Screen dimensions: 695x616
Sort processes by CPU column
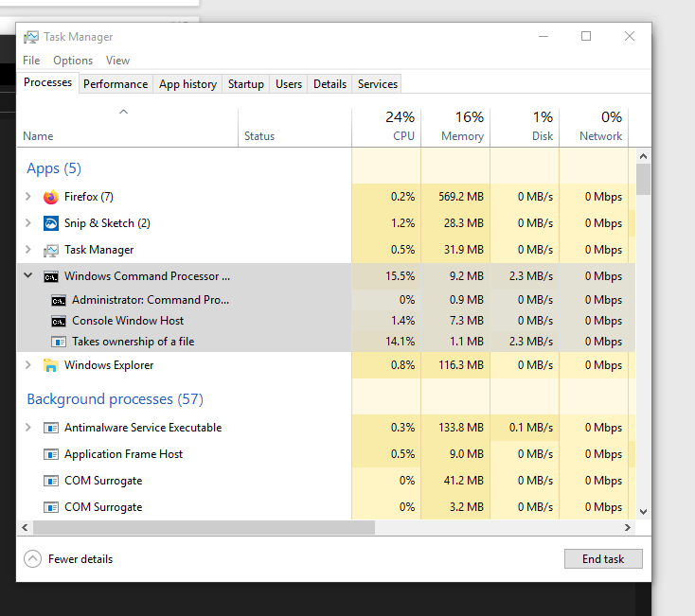click(386, 128)
